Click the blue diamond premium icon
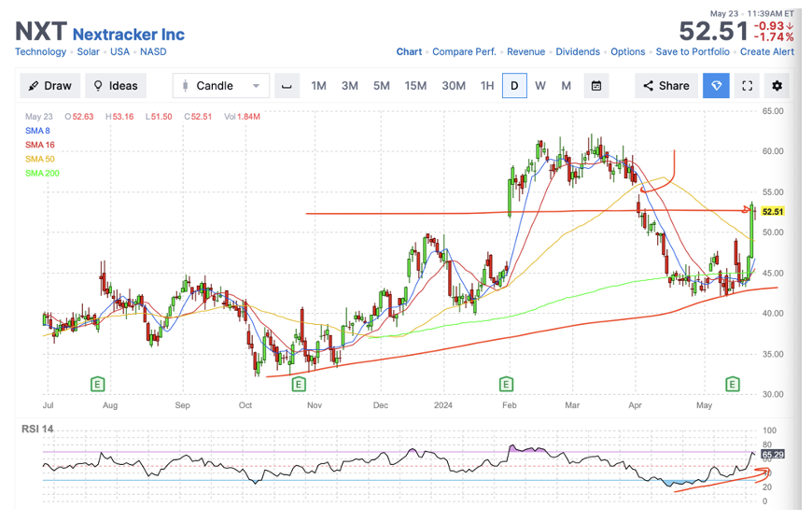 (x=716, y=86)
